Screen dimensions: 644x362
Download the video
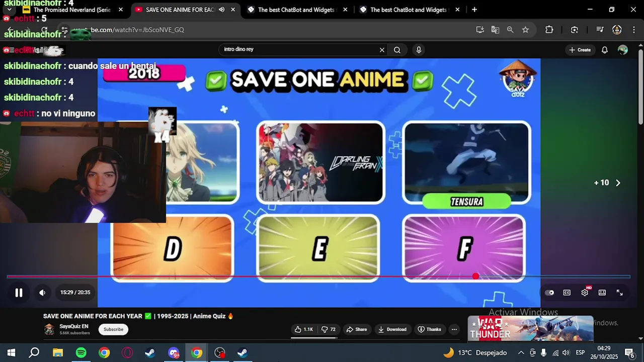392,329
